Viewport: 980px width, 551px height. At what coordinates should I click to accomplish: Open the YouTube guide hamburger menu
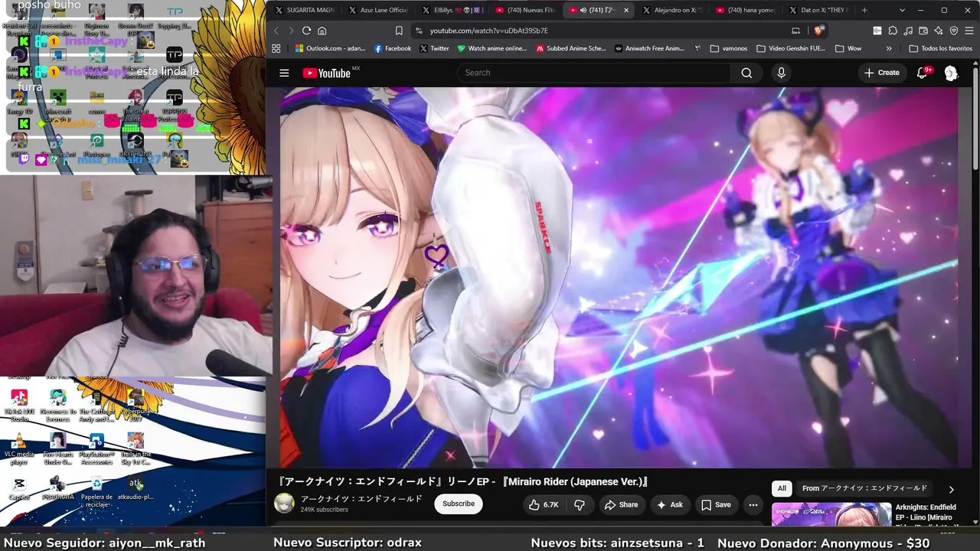pos(284,73)
